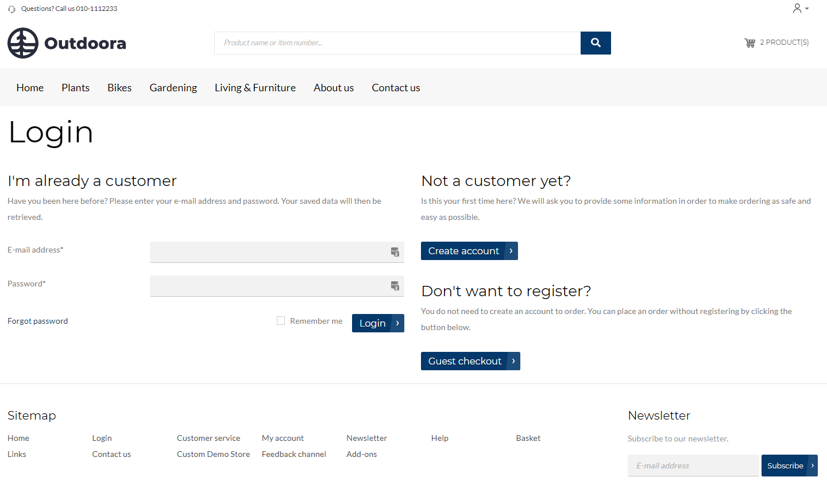Open the Bikes category

119,88
